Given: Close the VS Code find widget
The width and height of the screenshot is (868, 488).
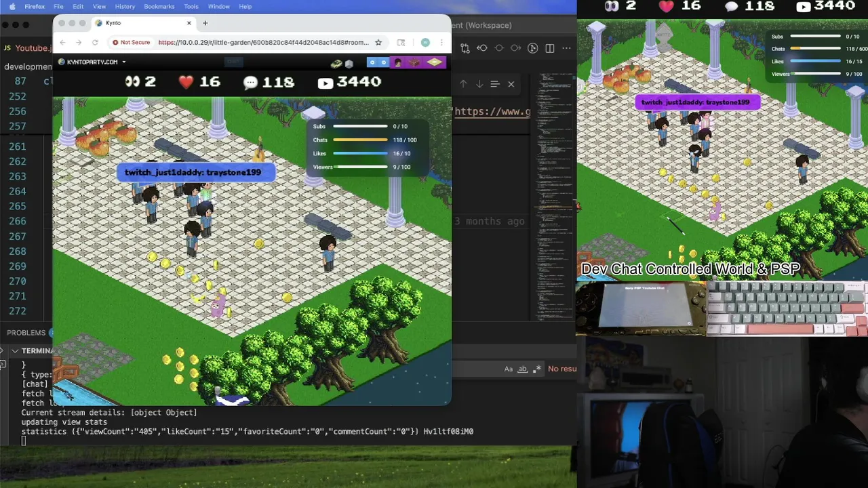Looking at the screenshot, I should point(511,84).
